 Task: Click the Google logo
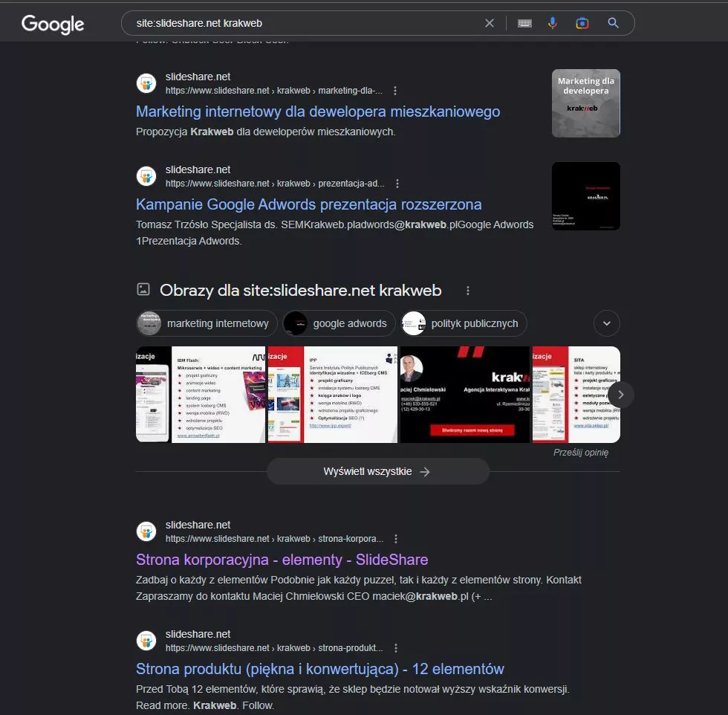tap(53, 24)
